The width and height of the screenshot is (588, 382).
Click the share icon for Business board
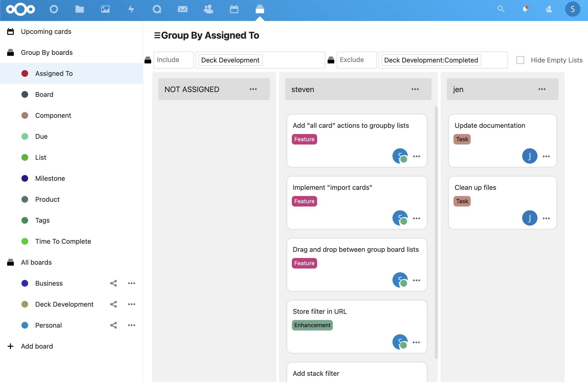click(113, 283)
